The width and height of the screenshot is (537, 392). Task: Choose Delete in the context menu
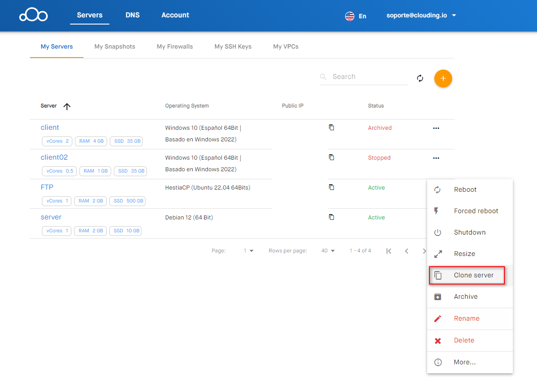[470, 340]
